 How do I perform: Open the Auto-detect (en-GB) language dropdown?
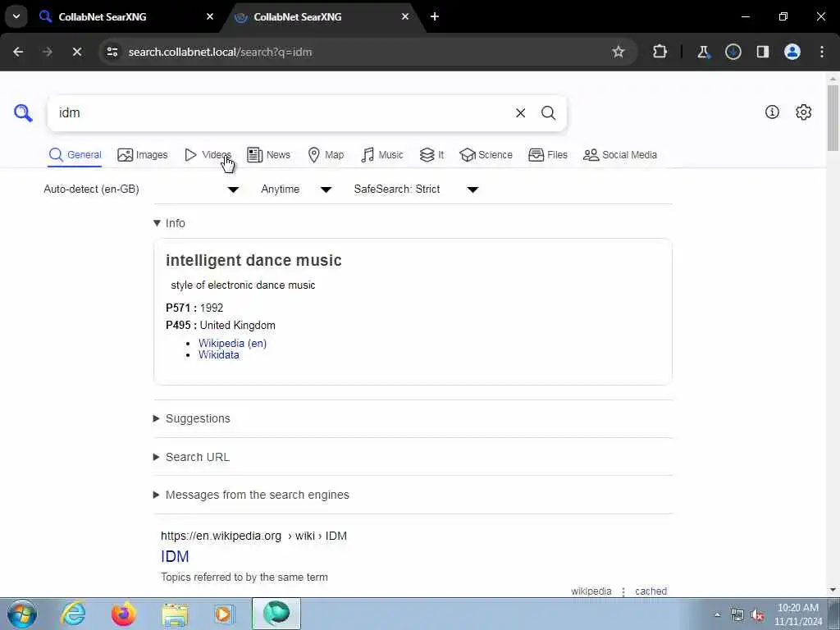click(x=141, y=189)
